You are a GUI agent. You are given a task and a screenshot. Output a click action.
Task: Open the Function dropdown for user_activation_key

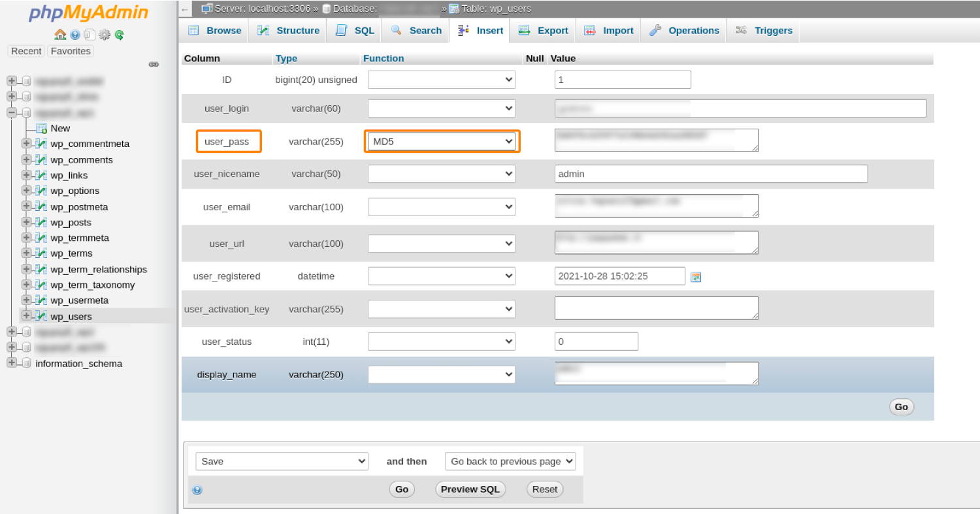[x=442, y=308]
